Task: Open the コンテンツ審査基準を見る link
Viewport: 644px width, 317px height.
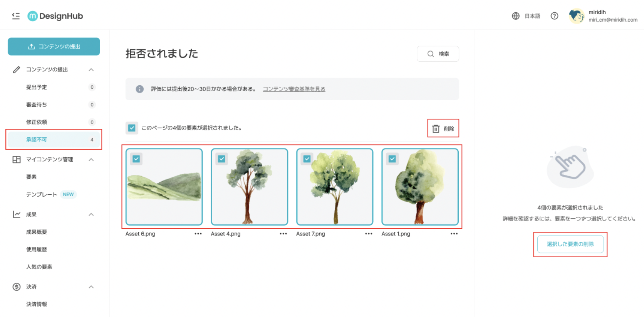Action: (x=294, y=89)
